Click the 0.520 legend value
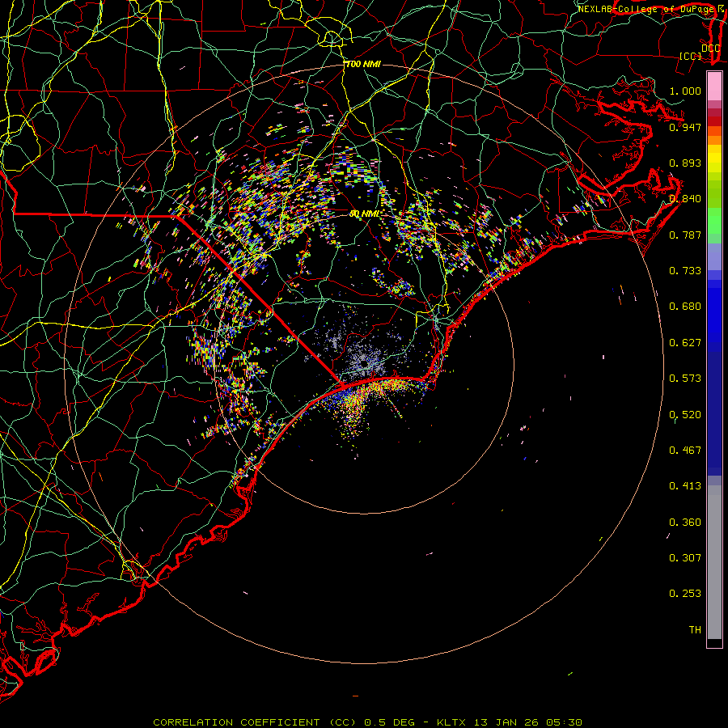 click(x=685, y=415)
